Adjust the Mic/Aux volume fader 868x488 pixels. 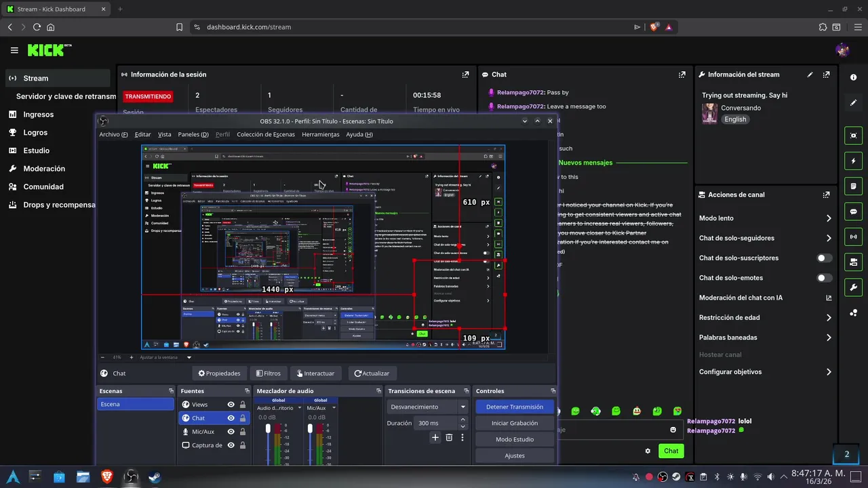(310, 429)
